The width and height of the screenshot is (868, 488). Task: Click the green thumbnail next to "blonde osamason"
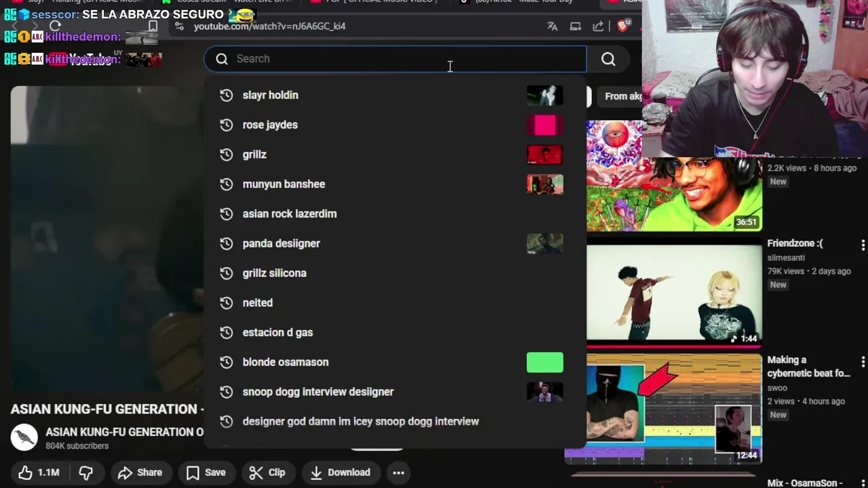click(545, 362)
